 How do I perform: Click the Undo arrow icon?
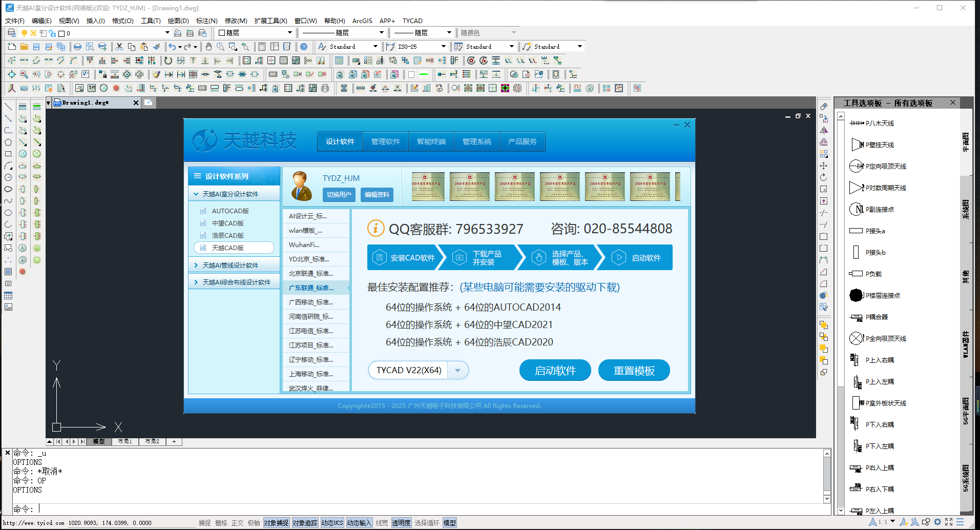pyautogui.click(x=172, y=47)
